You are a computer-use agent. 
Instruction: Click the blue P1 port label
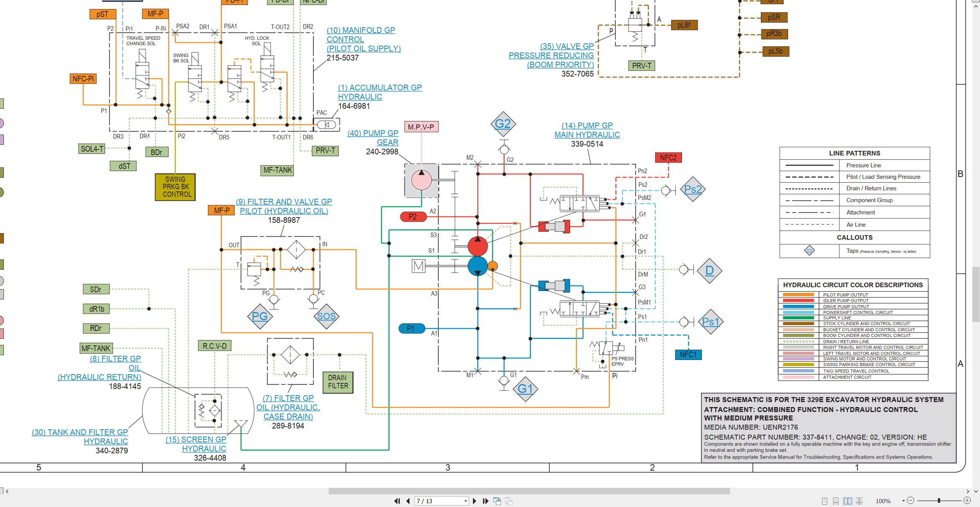tap(411, 329)
